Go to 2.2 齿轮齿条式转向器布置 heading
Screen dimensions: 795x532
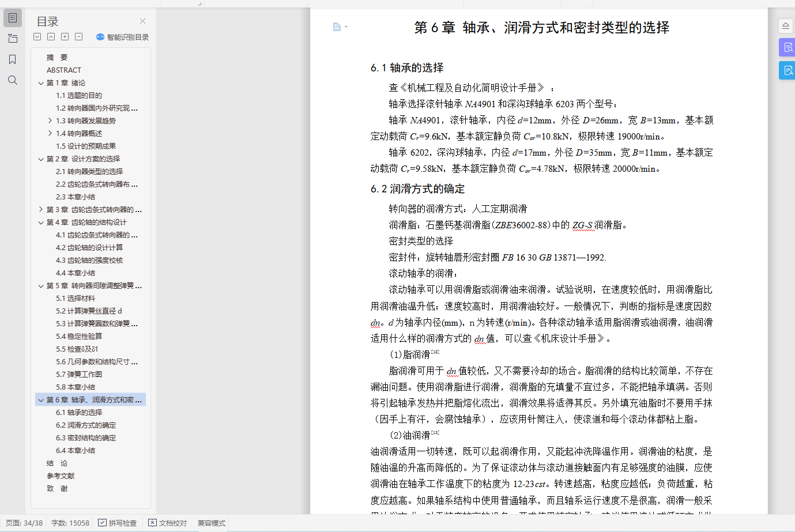tap(97, 184)
